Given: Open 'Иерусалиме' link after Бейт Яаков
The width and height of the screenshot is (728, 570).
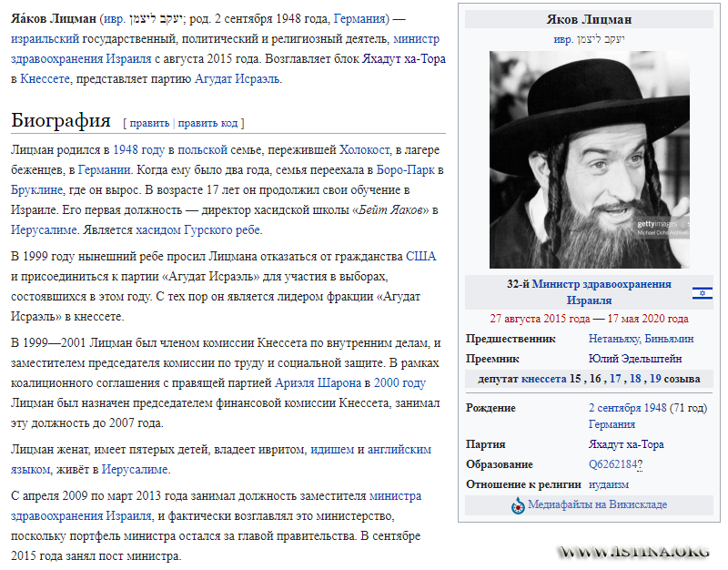Looking at the screenshot, I should coord(44,230).
